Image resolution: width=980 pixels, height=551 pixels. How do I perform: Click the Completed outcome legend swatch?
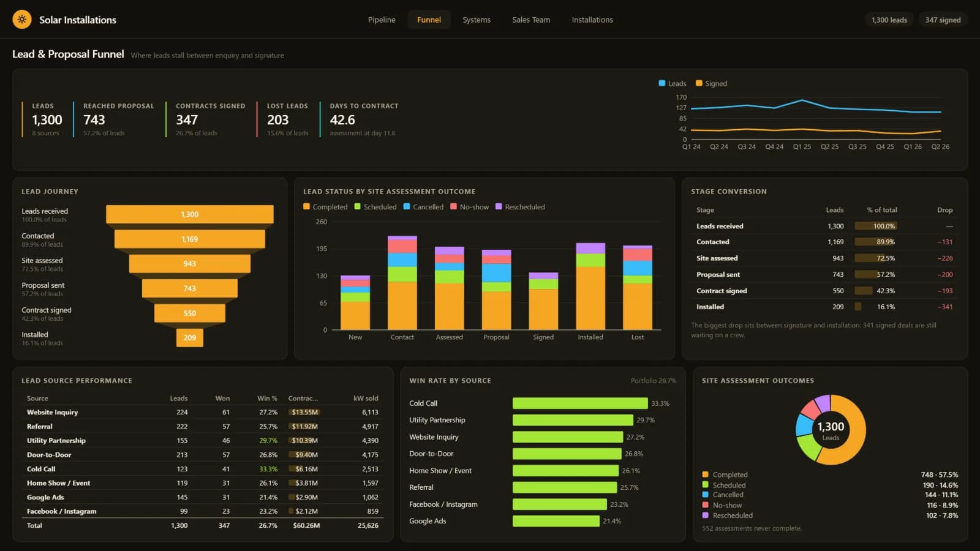pyautogui.click(x=705, y=474)
